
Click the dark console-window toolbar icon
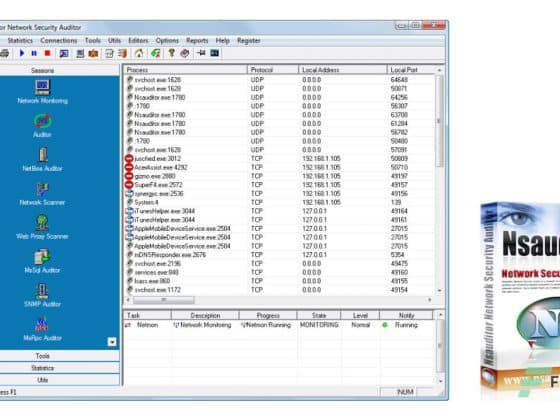coord(215,53)
